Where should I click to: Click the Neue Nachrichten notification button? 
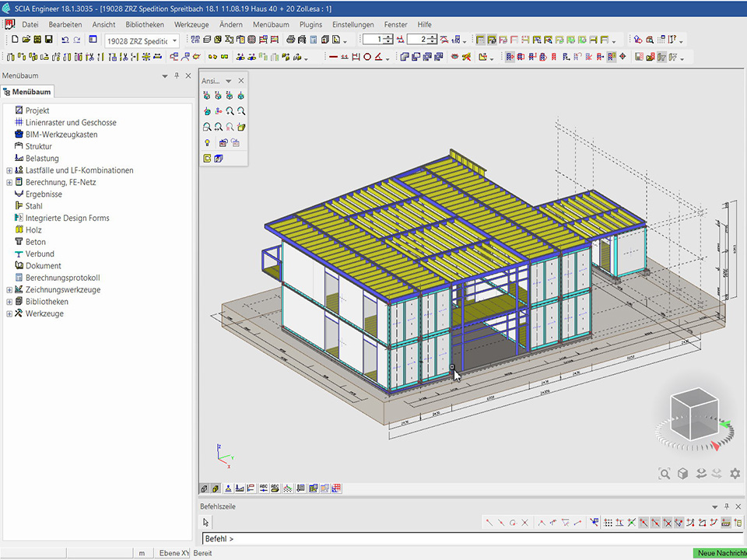720,553
